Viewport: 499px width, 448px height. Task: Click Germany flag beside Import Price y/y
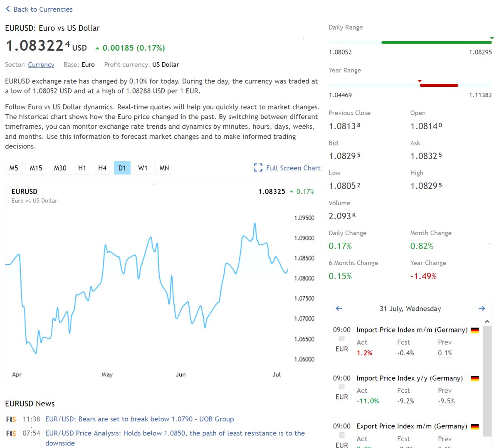475,379
